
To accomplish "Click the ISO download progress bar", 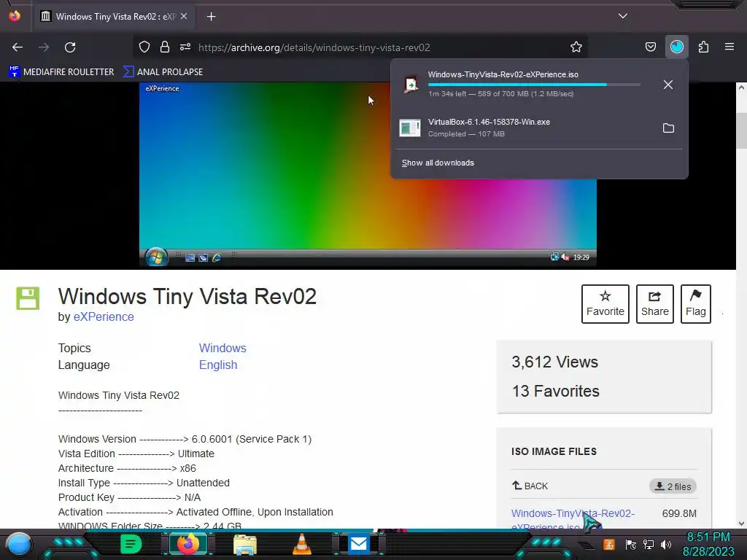I will (x=534, y=85).
